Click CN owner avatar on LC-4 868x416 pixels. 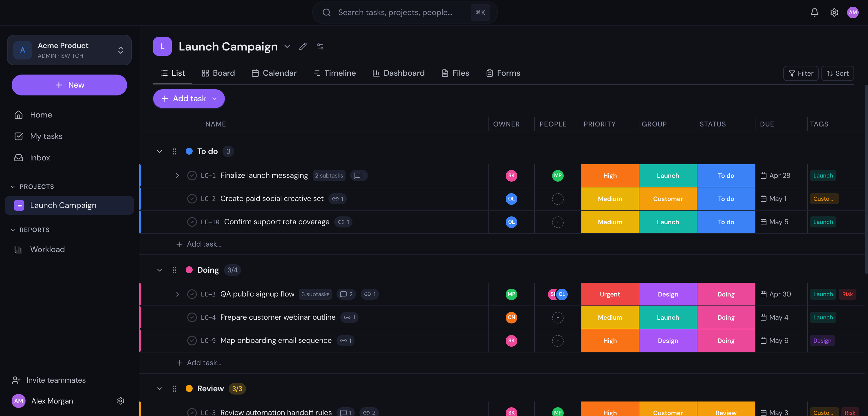(x=511, y=317)
